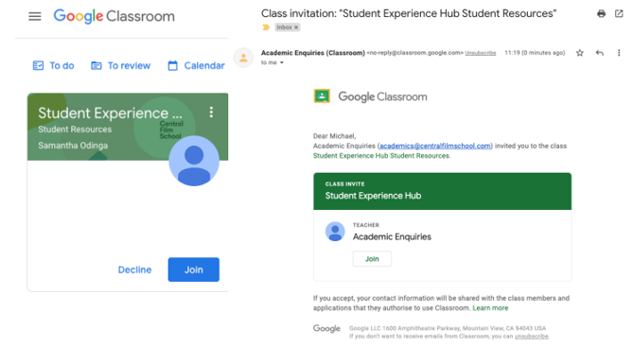Click the unsubscribe link in the email footer

[x=531, y=337]
